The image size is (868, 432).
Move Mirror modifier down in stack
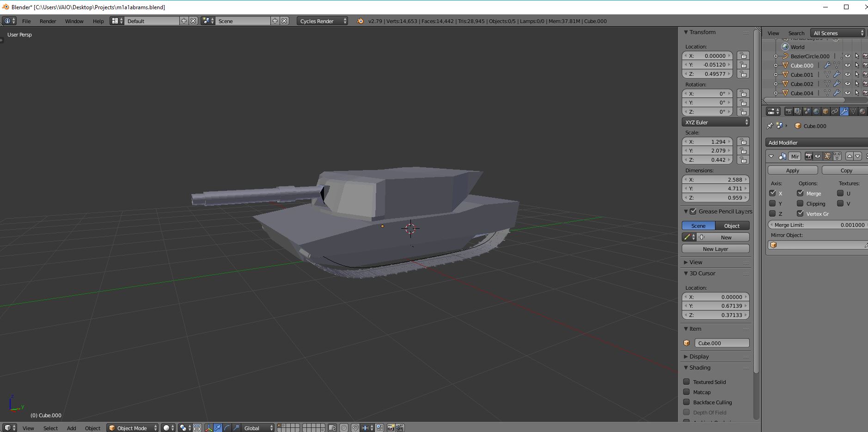(x=857, y=156)
